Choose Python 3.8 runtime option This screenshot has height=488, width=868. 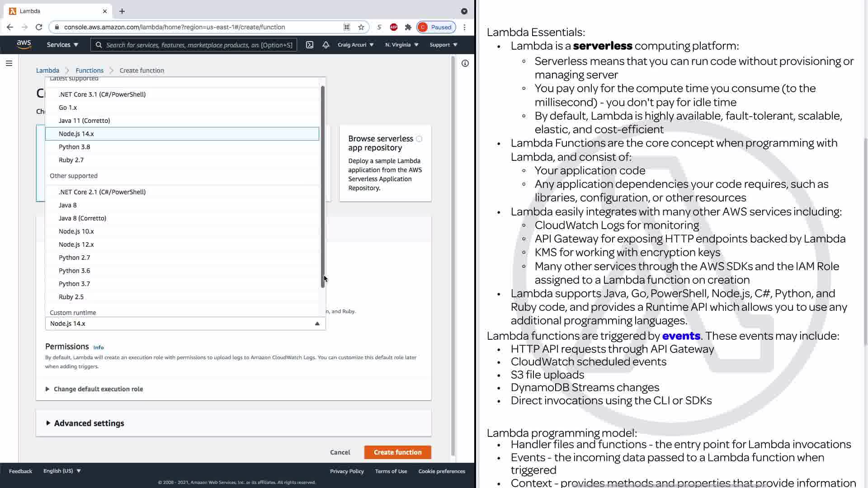point(75,147)
